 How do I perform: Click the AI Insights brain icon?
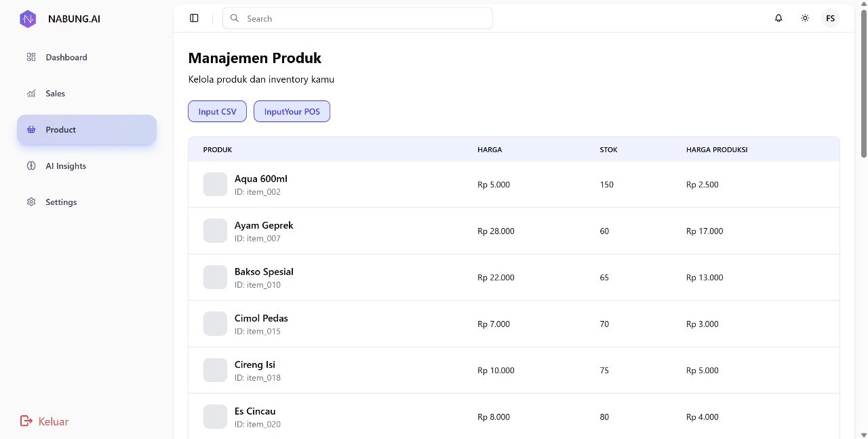(31, 166)
